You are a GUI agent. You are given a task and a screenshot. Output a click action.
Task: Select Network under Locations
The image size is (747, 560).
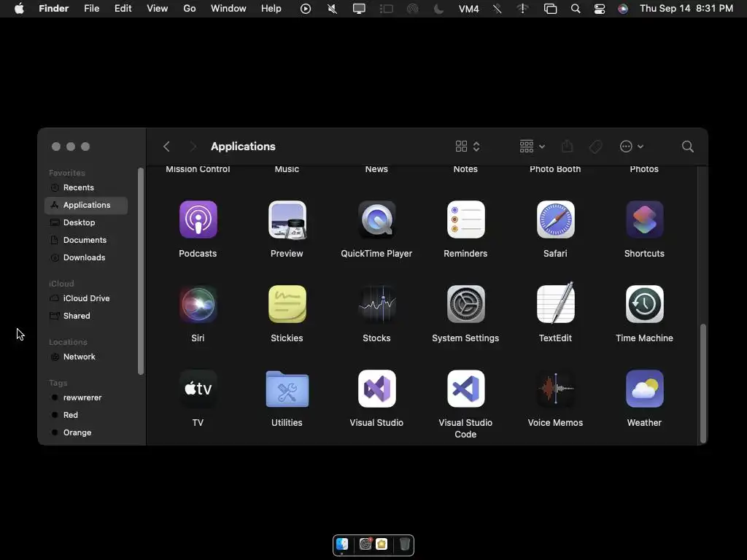86,357
